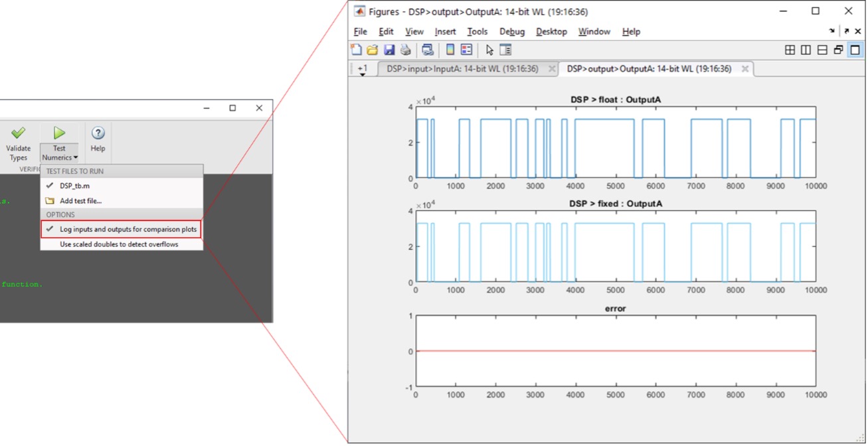This screenshot has width=868, height=446.
Task: Print the figure using the printer icon
Action: (405, 50)
